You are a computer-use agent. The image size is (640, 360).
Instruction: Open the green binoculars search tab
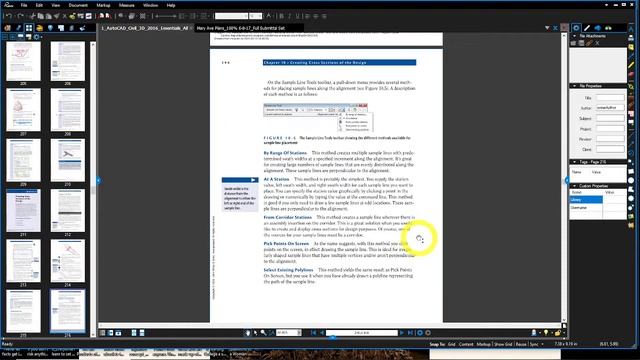[608, 28]
